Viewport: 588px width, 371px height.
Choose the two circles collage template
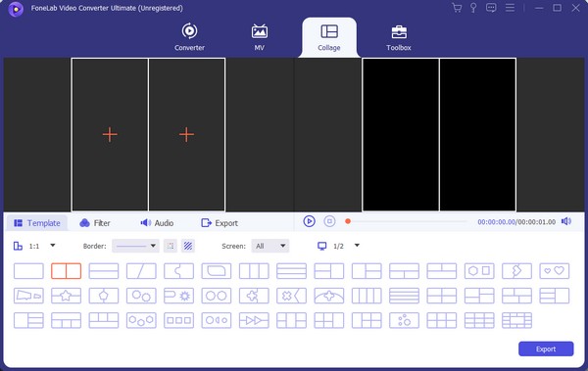point(217,296)
